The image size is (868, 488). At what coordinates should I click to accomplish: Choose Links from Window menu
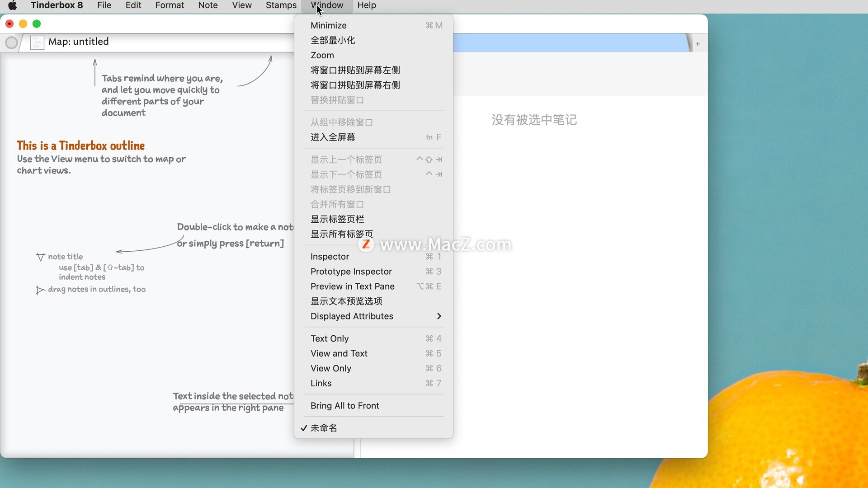click(x=373, y=383)
